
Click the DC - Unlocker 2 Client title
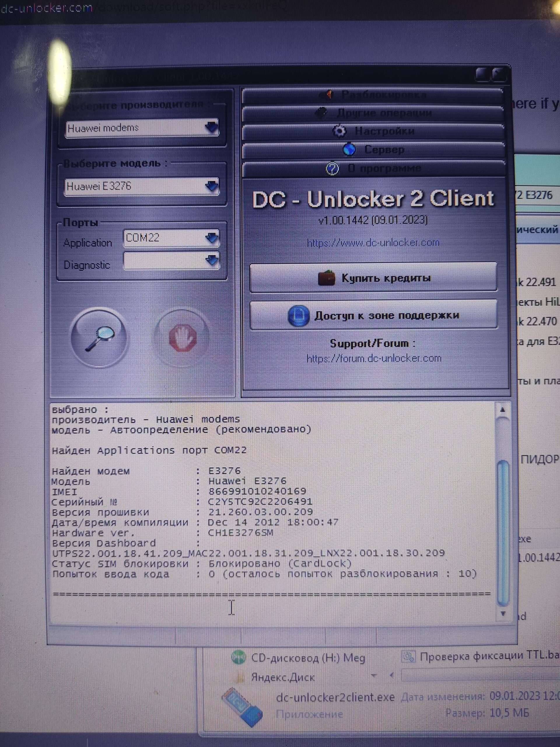373,199
